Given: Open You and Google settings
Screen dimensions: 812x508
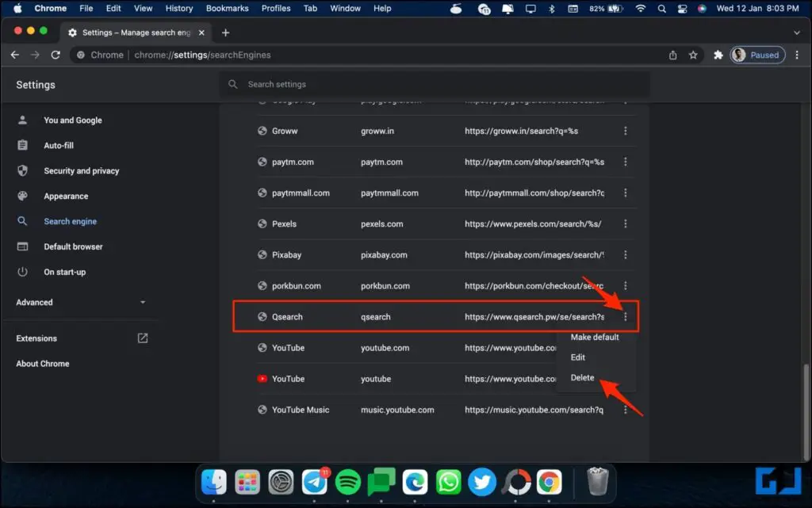Looking at the screenshot, I should [72, 120].
